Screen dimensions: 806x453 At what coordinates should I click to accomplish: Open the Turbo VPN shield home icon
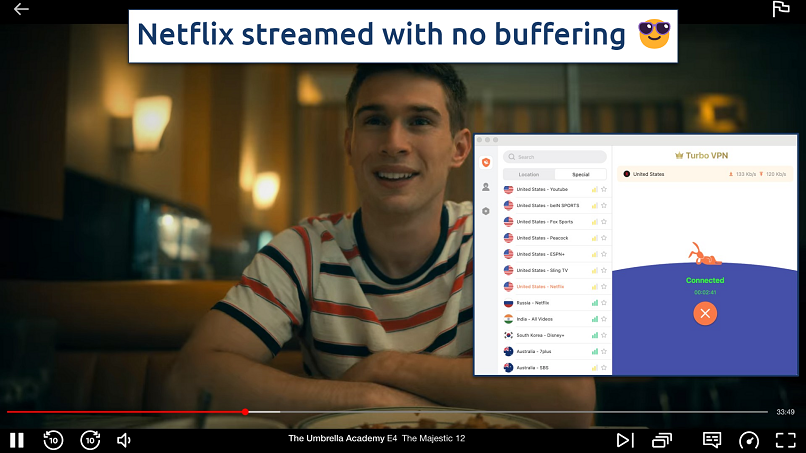(x=486, y=162)
